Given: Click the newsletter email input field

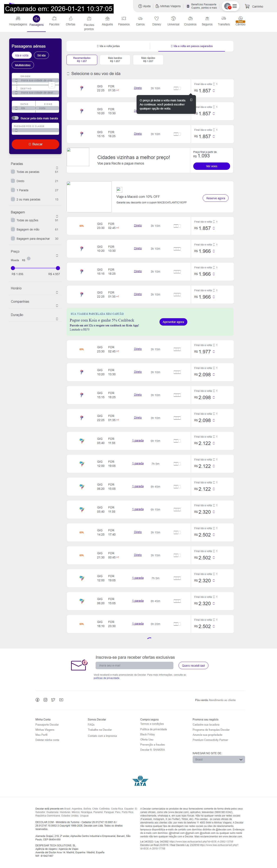Looking at the screenshot, I should [x=134, y=665].
